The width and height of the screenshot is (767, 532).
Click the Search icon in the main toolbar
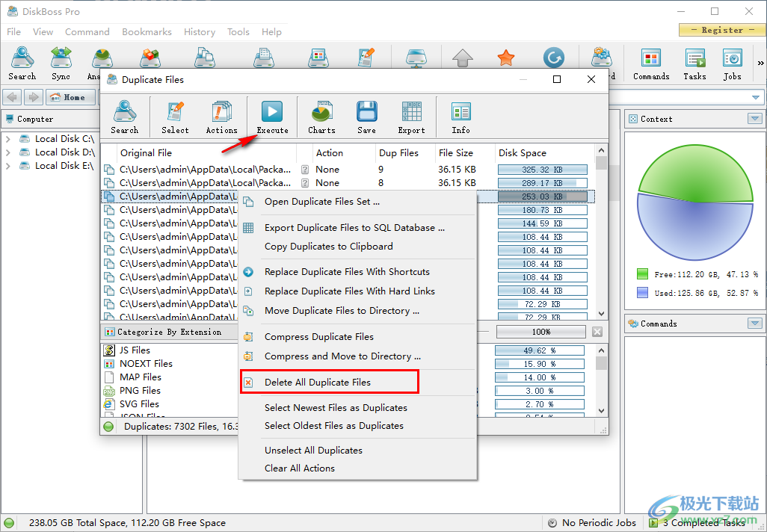22,63
